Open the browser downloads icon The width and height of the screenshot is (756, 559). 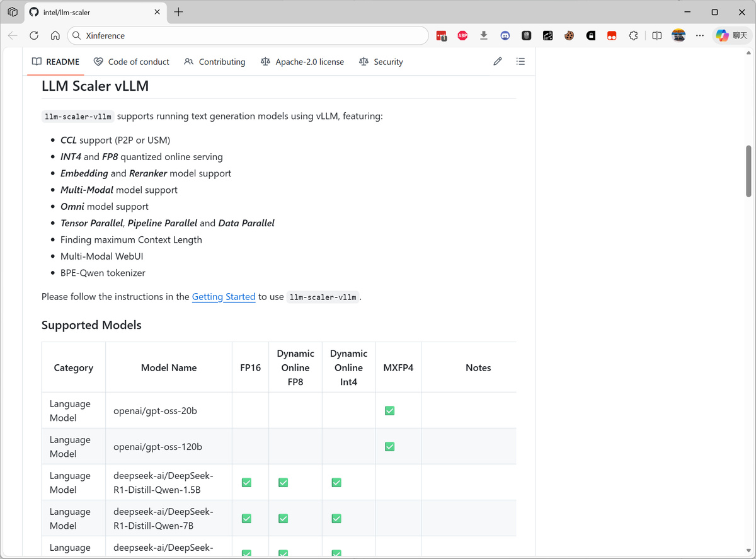coord(484,36)
